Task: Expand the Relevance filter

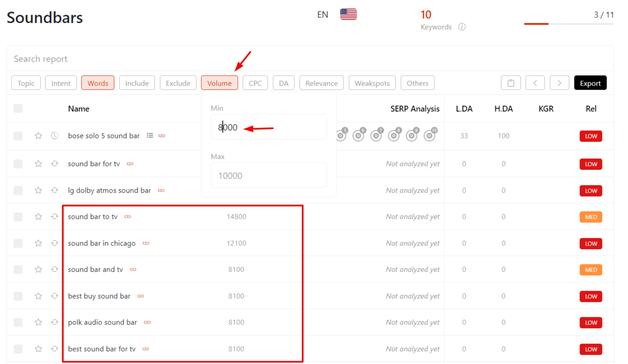Action: pos(321,83)
